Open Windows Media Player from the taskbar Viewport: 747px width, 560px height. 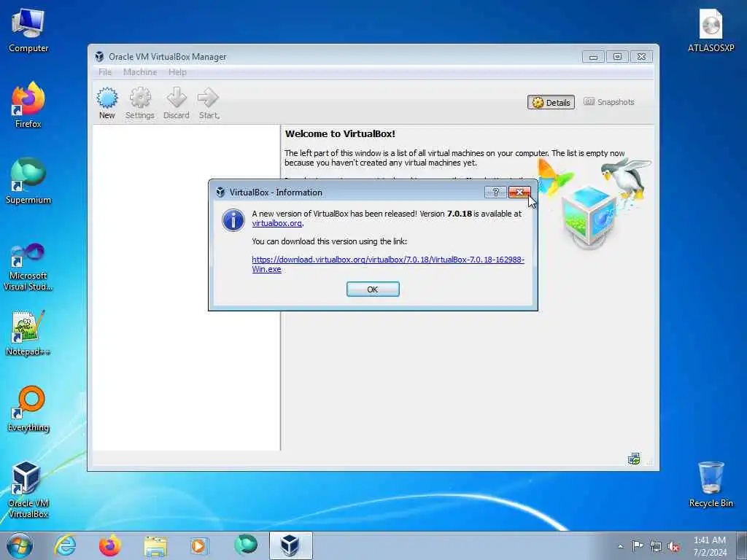click(198, 545)
